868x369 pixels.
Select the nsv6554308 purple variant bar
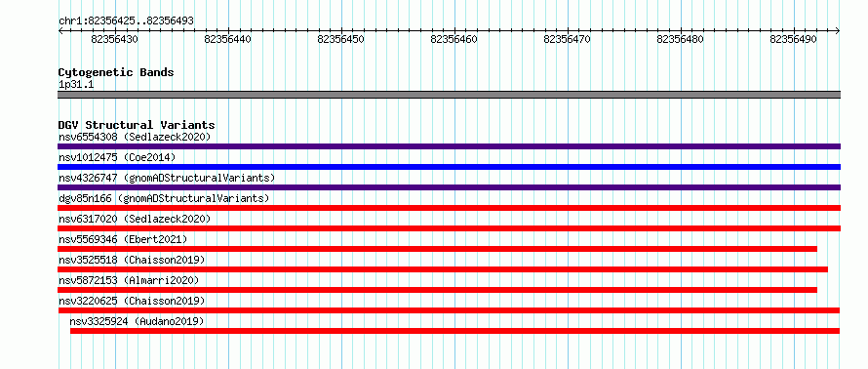click(449, 146)
